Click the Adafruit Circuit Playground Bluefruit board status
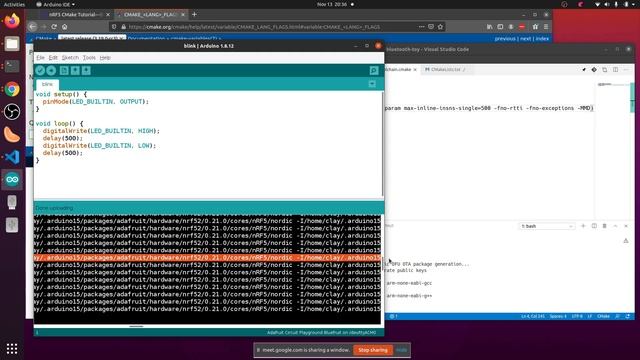The image size is (640, 360). [322, 333]
